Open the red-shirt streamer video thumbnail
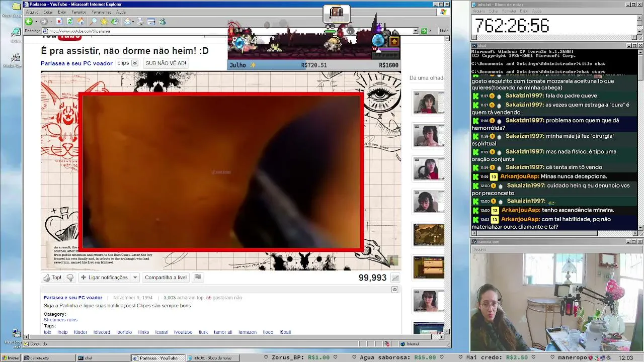 429,168
